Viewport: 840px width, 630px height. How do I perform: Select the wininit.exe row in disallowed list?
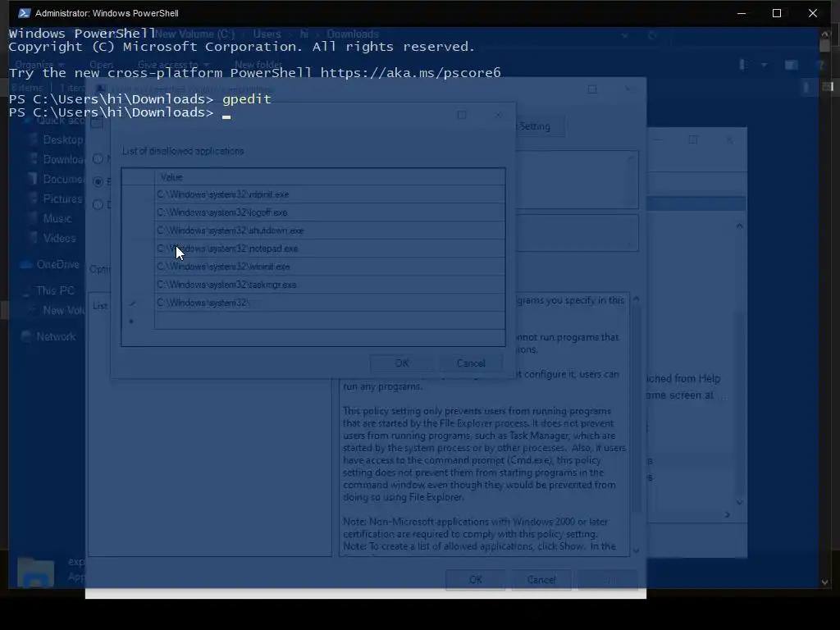coord(330,267)
